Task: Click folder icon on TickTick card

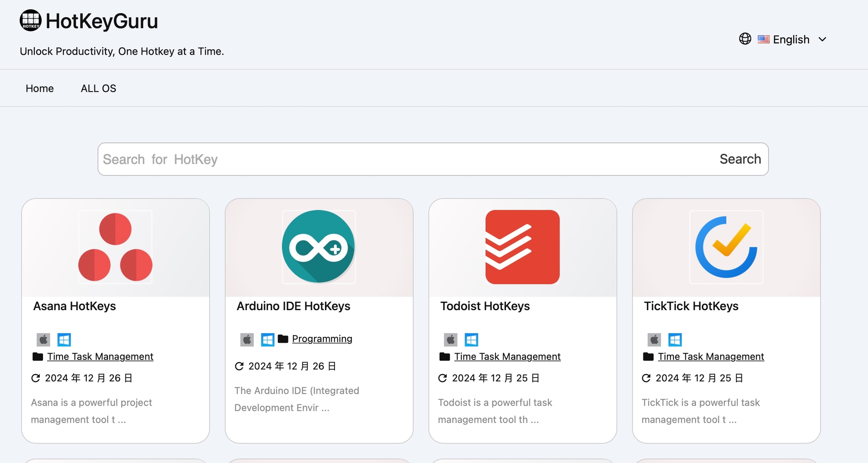Action: (648, 357)
